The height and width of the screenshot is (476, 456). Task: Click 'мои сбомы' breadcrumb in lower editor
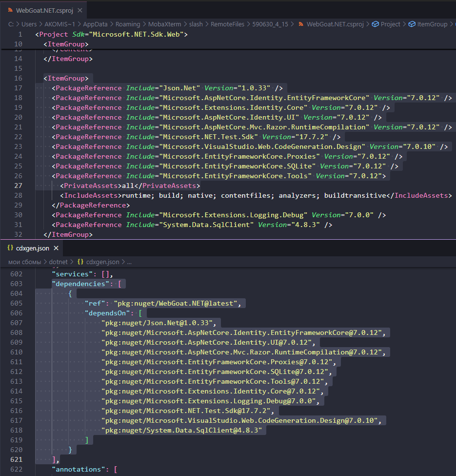(24, 262)
